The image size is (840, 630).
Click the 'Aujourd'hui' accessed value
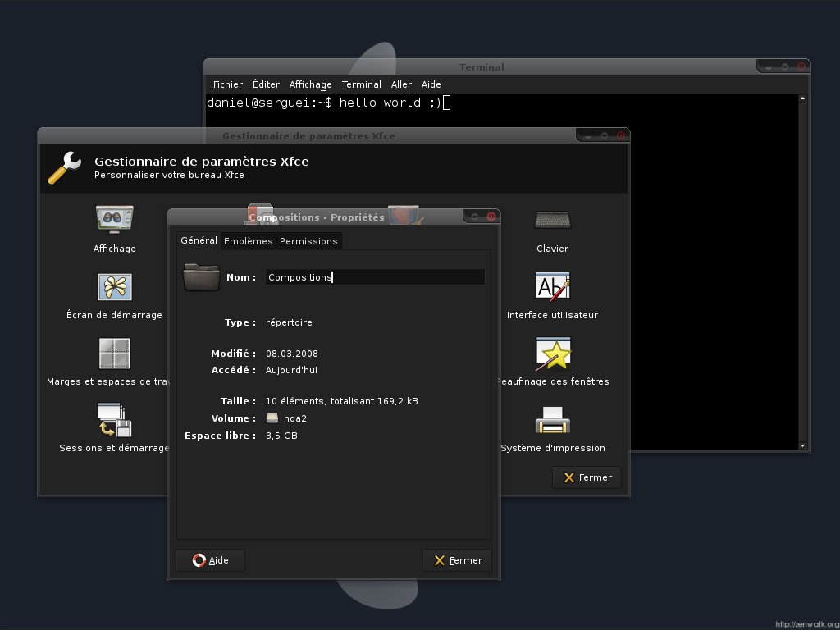point(291,370)
